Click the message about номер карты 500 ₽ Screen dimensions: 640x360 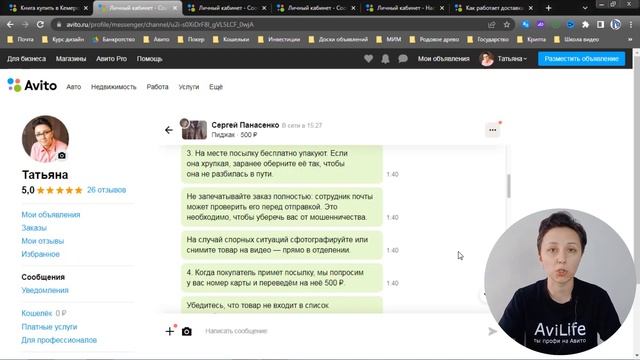(282, 278)
